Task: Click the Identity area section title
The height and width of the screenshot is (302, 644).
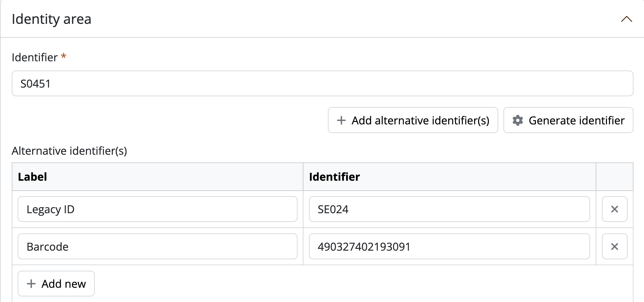Action: 51,19
